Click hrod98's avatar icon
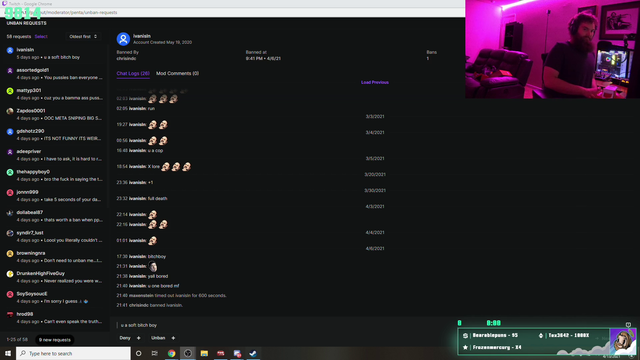640x360 pixels. point(10,315)
